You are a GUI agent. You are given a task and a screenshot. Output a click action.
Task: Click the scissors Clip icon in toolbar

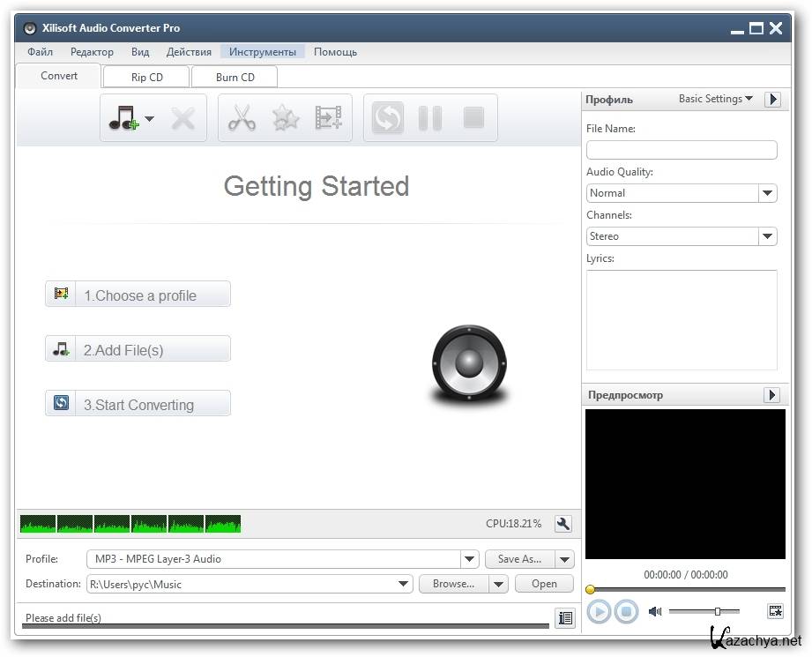pyautogui.click(x=242, y=118)
